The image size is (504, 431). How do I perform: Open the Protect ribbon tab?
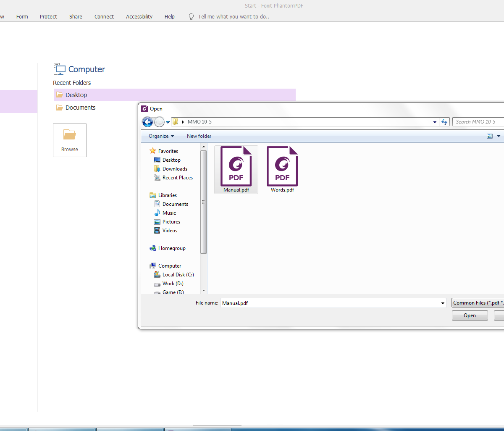click(x=48, y=17)
